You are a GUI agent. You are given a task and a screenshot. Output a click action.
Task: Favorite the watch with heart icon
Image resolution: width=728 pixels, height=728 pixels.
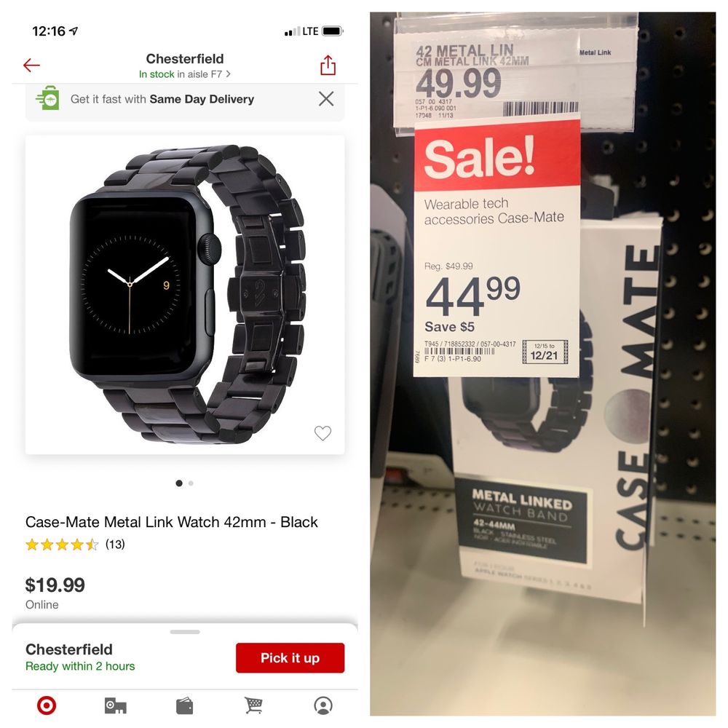coord(323,432)
